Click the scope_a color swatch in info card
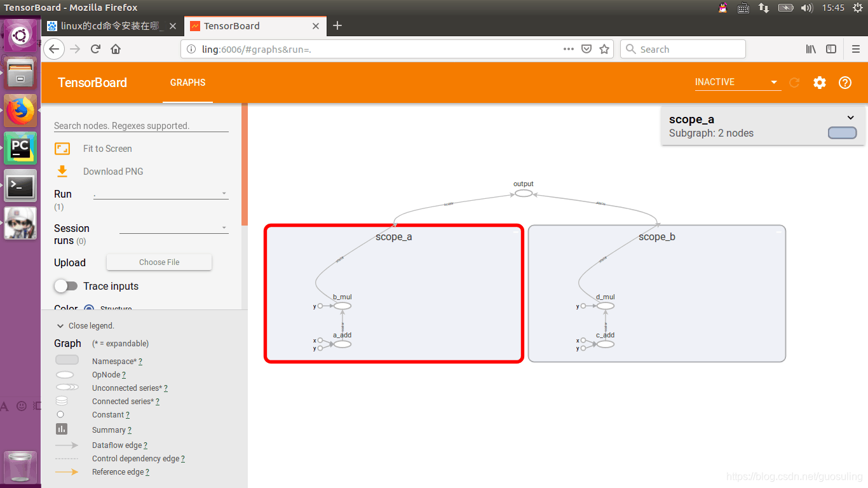 pyautogui.click(x=842, y=133)
